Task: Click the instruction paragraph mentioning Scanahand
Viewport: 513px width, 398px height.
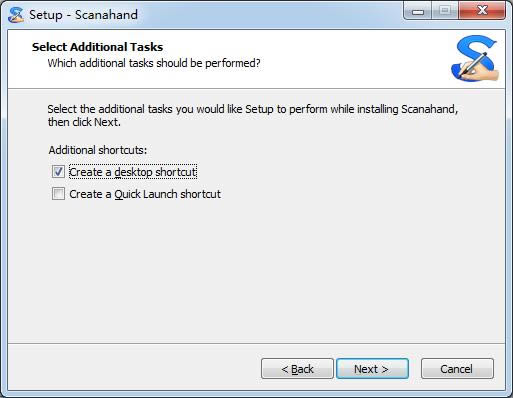Action: [x=253, y=115]
